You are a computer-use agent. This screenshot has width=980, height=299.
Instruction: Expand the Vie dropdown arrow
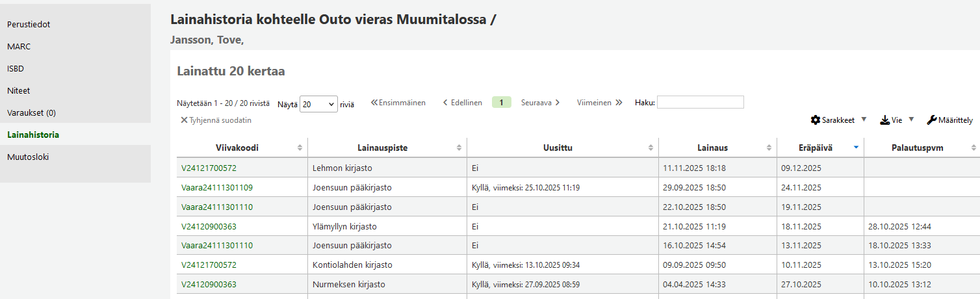click(x=911, y=120)
